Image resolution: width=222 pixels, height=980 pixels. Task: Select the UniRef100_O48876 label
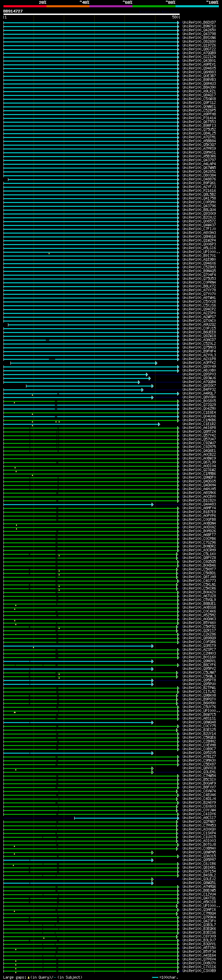[199, 179]
